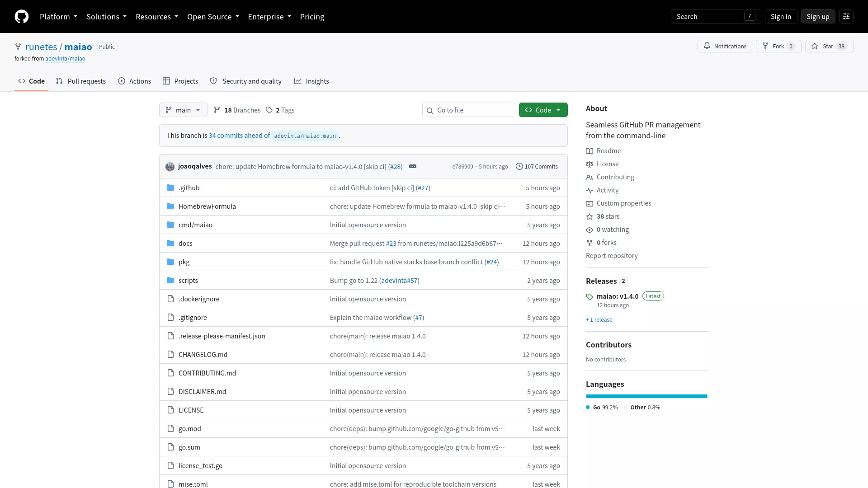Image resolution: width=868 pixels, height=488 pixels.
Task: Open the Custom properties link
Action: [x=624, y=203]
